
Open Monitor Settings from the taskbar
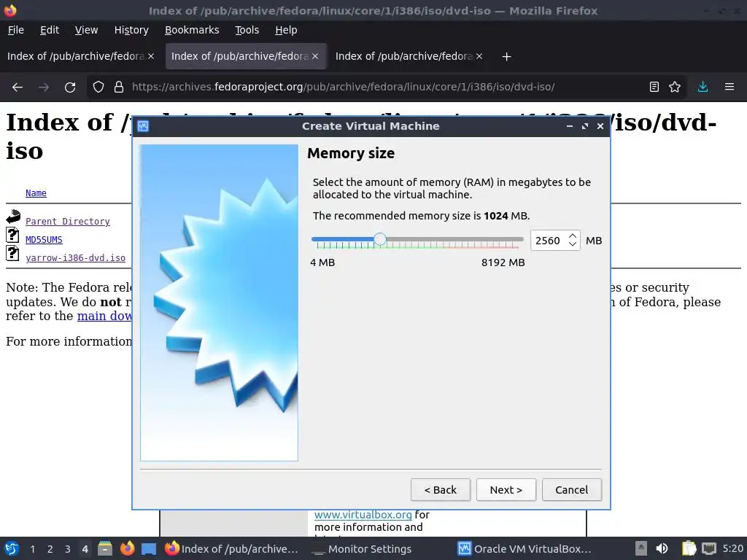(362, 548)
